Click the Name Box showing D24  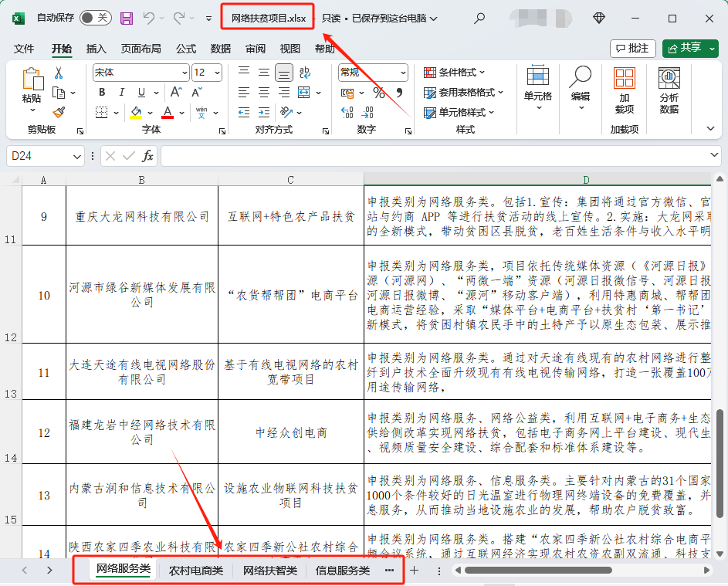point(37,155)
